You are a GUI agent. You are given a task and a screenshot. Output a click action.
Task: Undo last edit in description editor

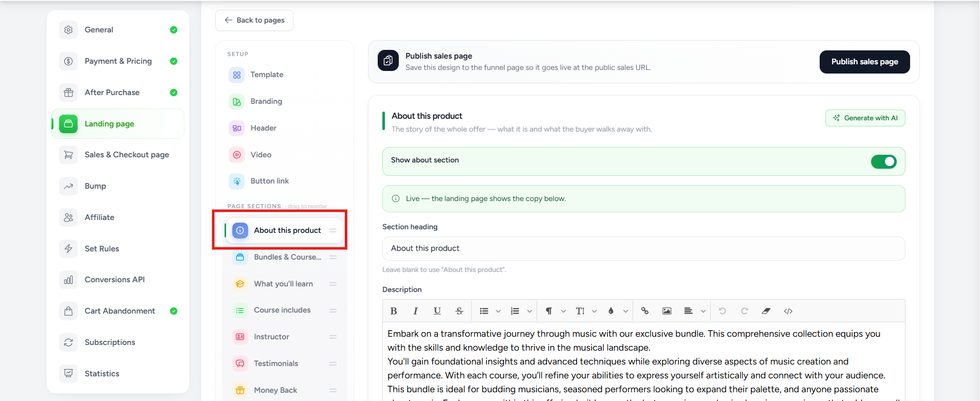tap(722, 311)
